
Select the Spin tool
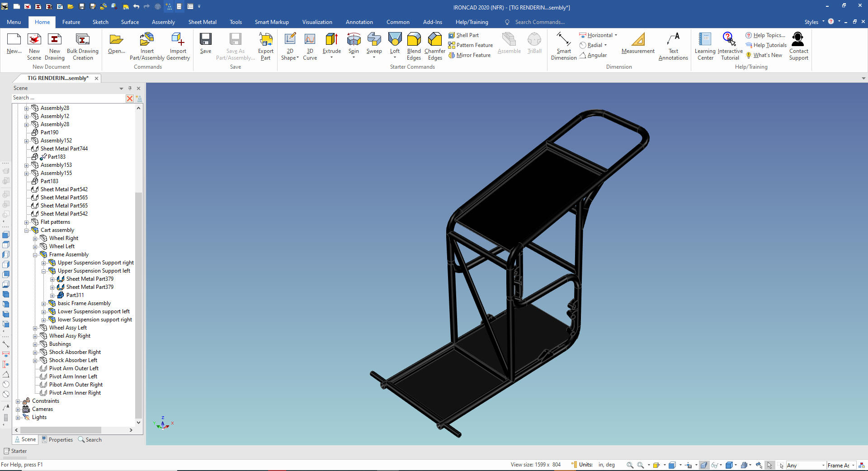pyautogui.click(x=354, y=40)
